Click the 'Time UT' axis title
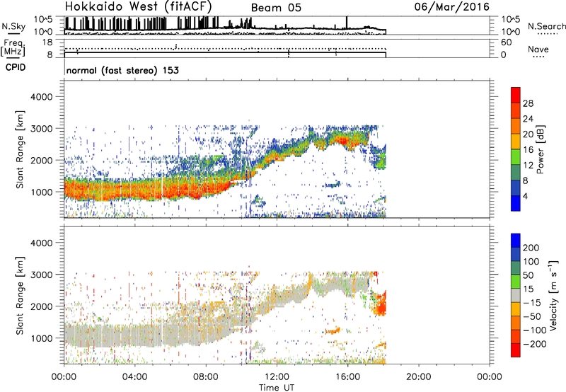The width and height of the screenshot is (566, 392). tap(277, 387)
